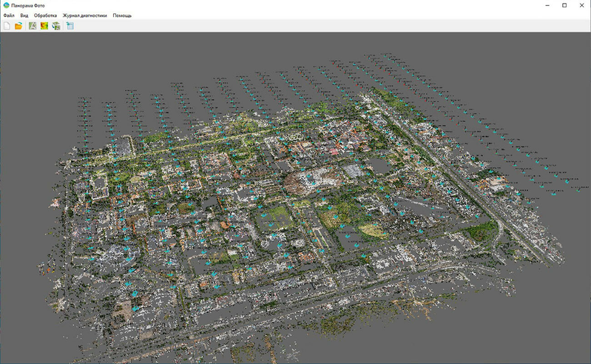
Task: Click the new project blank page icon
Action: [x=7, y=26]
